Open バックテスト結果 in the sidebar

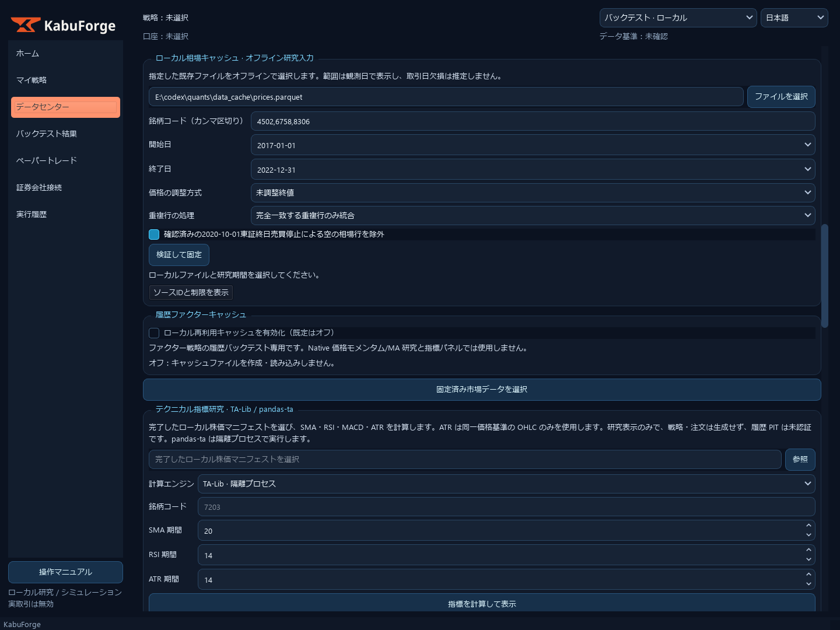pos(65,134)
